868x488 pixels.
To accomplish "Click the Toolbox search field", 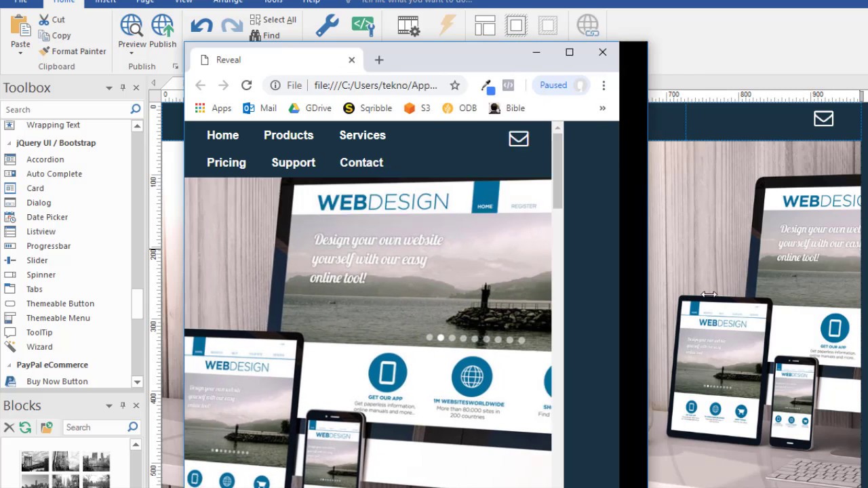I will 66,109.
